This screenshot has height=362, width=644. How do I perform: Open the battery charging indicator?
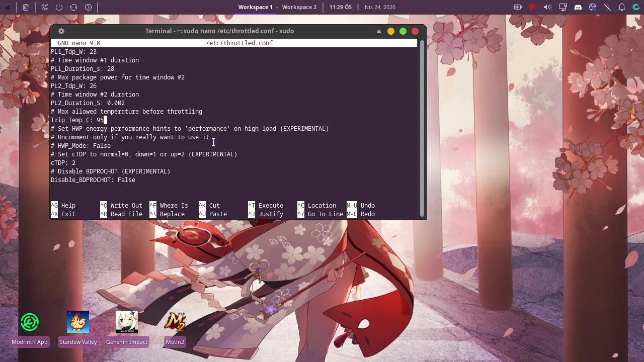(x=518, y=7)
